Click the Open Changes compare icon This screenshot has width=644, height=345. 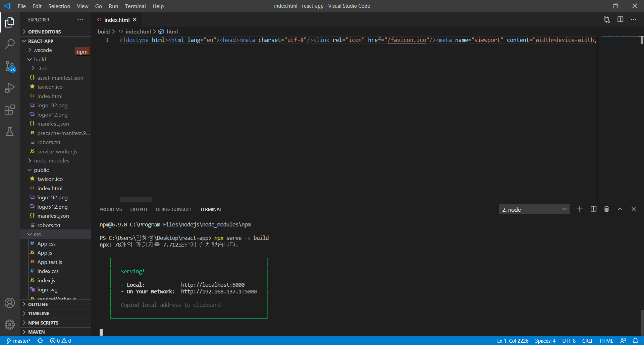[607, 20]
